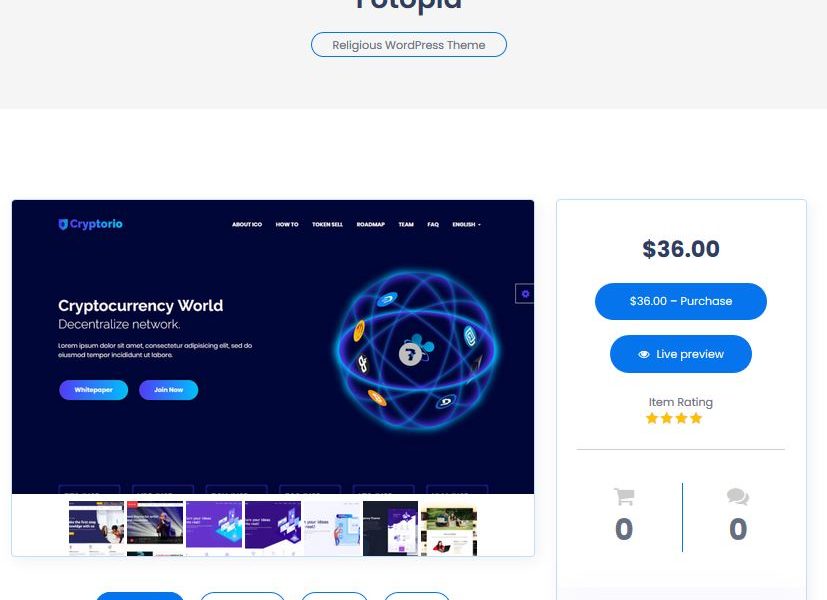Image resolution: width=827 pixels, height=600 pixels.
Task: Click the eye icon in Live preview
Action: 643,354
